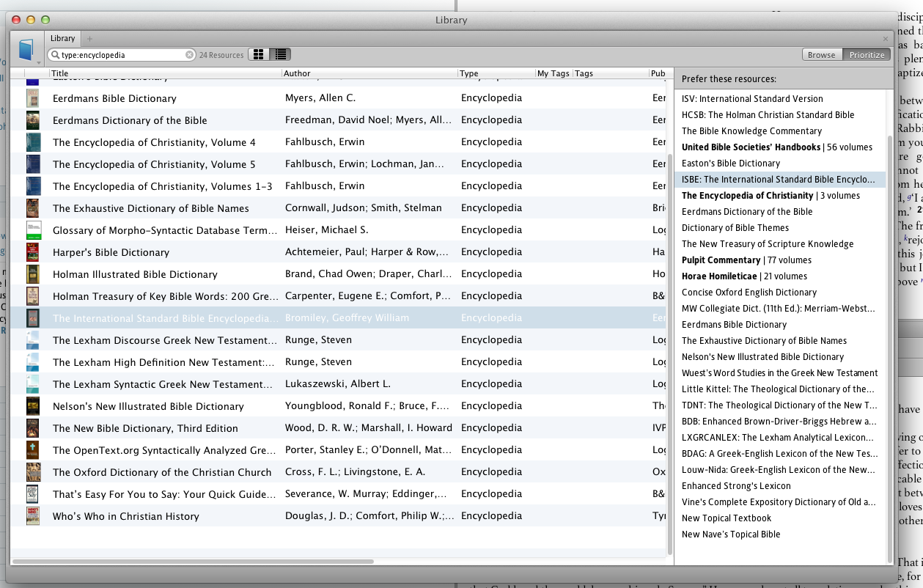This screenshot has height=588, width=923.
Task: Click the Browse button
Action: [821, 55]
